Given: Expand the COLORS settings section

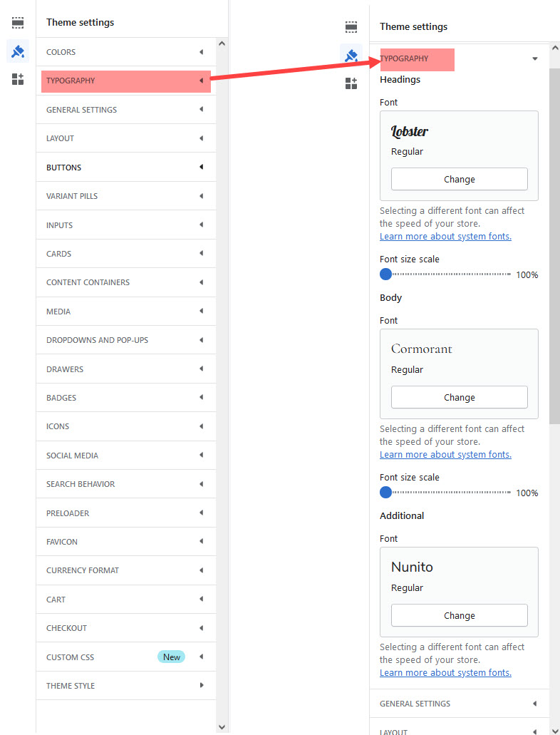Looking at the screenshot, I should pos(125,51).
